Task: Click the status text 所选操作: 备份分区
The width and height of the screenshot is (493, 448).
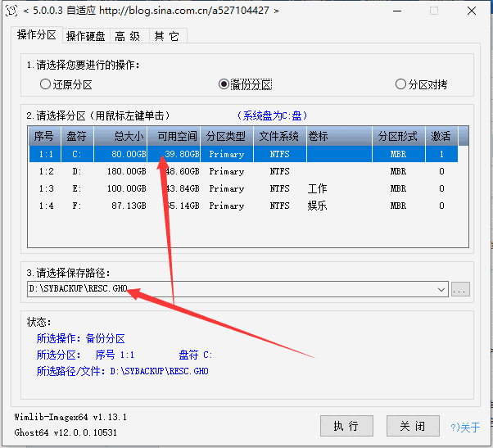Action: [x=81, y=338]
